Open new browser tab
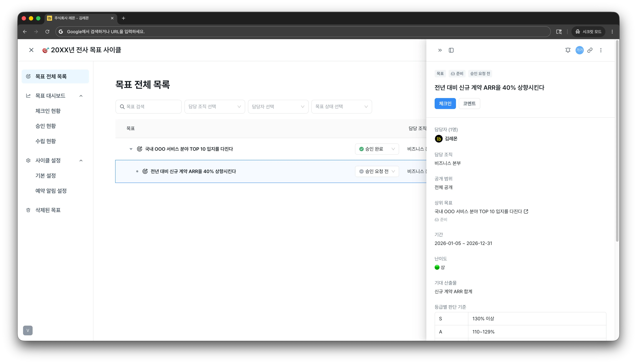 coord(123,18)
